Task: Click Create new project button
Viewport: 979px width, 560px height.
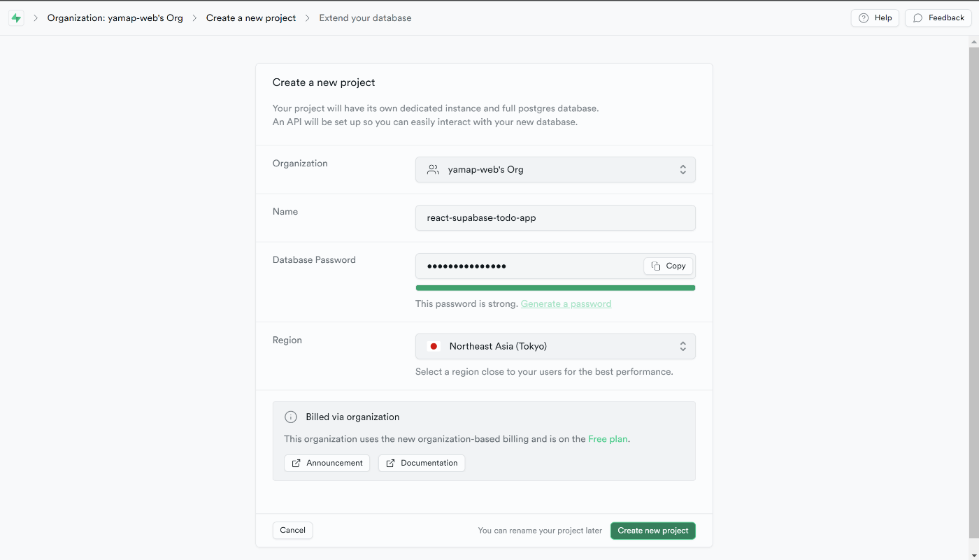Action: click(x=653, y=531)
